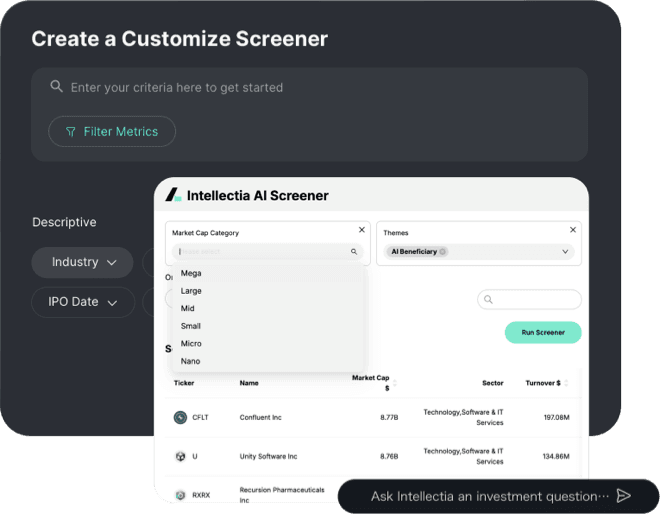This screenshot has width=660, height=514.
Task: Click the send arrow icon in the chat box
Action: [x=624, y=496]
